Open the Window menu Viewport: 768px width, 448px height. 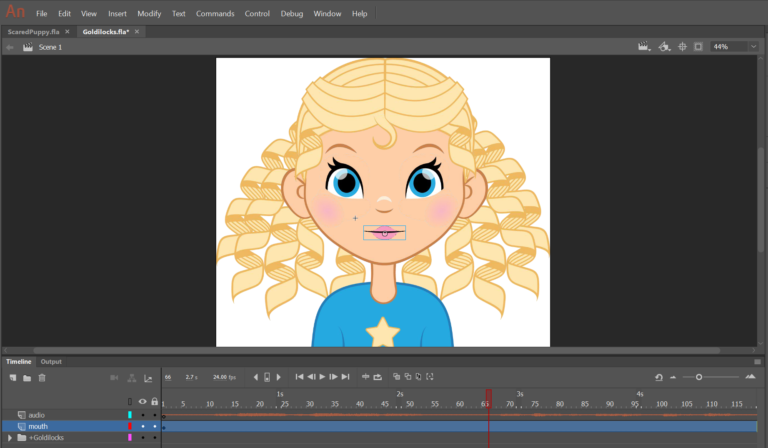pos(327,14)
